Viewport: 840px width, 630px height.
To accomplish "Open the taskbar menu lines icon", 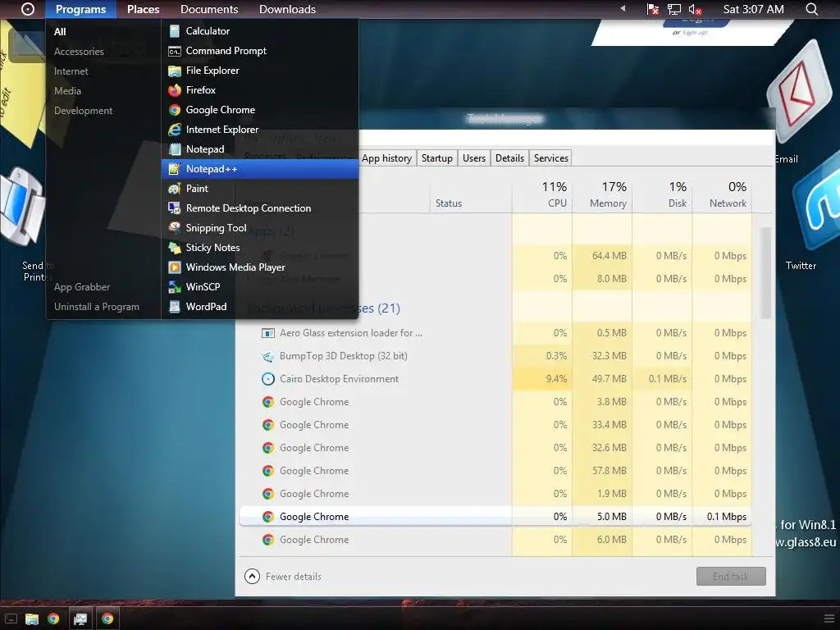I will [x=829, y=619].
